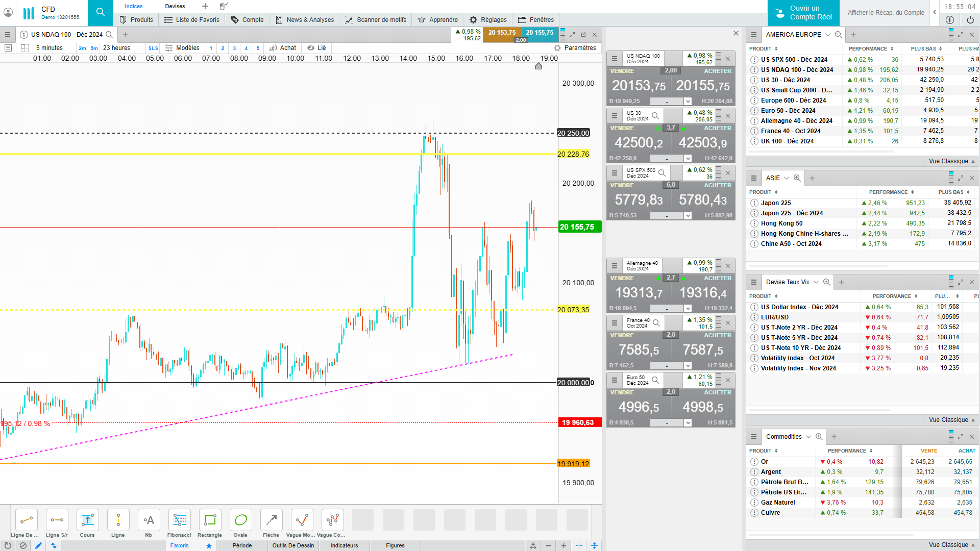Select the Rectangle drawing tool
This screenshot has height=551, width=980.
click(210, 520)
